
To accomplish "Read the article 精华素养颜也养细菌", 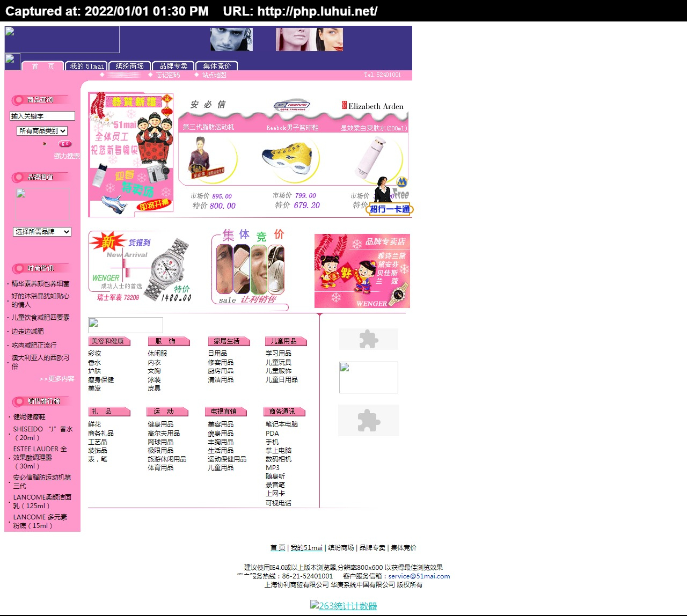I will pos(40,284).
